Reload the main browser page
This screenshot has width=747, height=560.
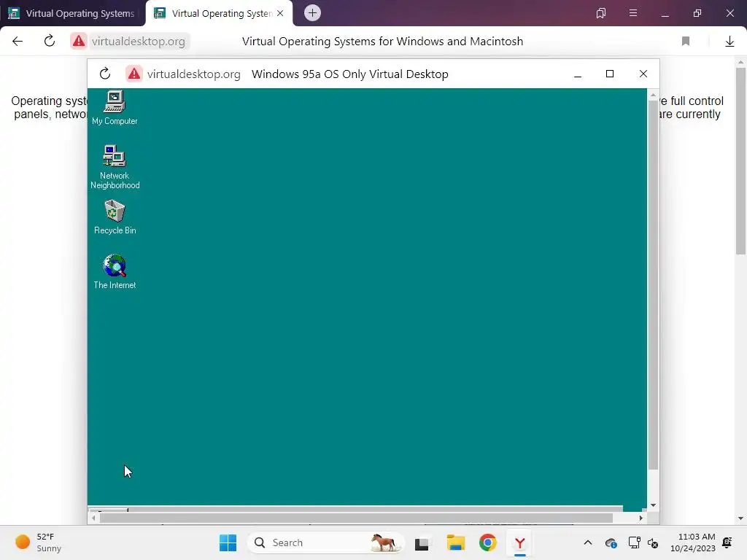click(x=50, y=42)
